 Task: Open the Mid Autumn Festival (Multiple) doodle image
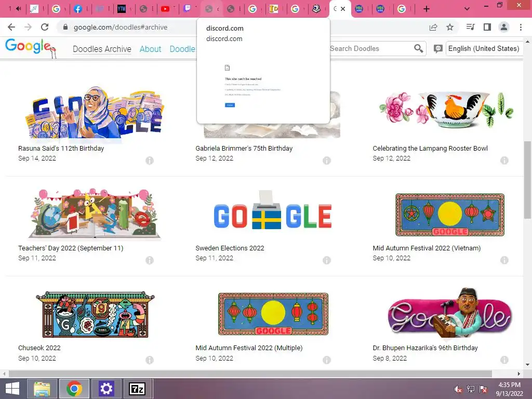tap(273, 314)
